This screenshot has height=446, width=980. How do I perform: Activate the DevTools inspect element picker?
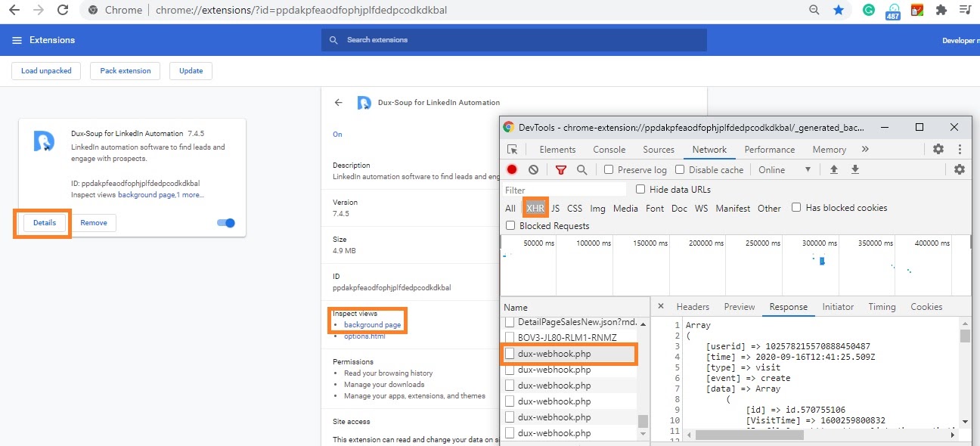coord(513,150)
